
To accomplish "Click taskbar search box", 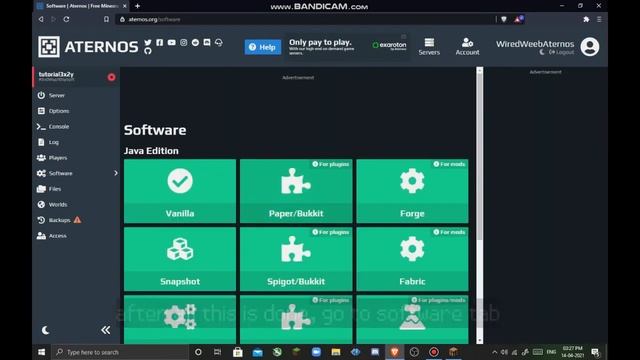I will tap(119, 352).
